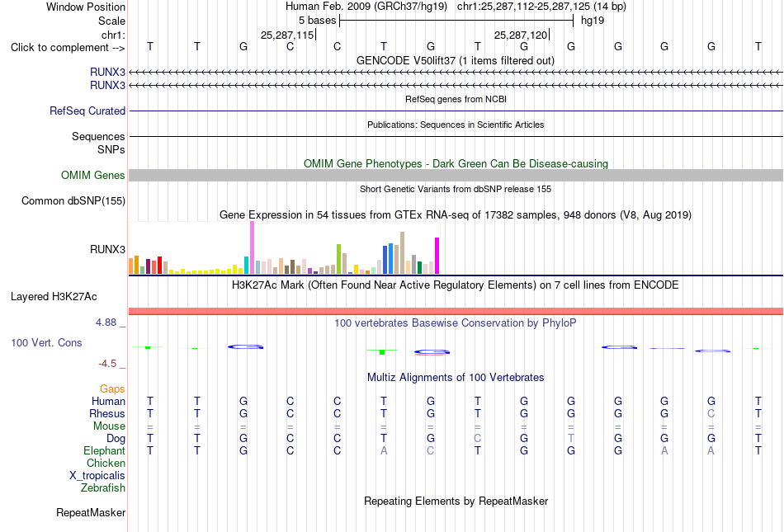Select the Dog species row label
The width and height of the screenshot is (784, 532).
(x=116, y=439)
